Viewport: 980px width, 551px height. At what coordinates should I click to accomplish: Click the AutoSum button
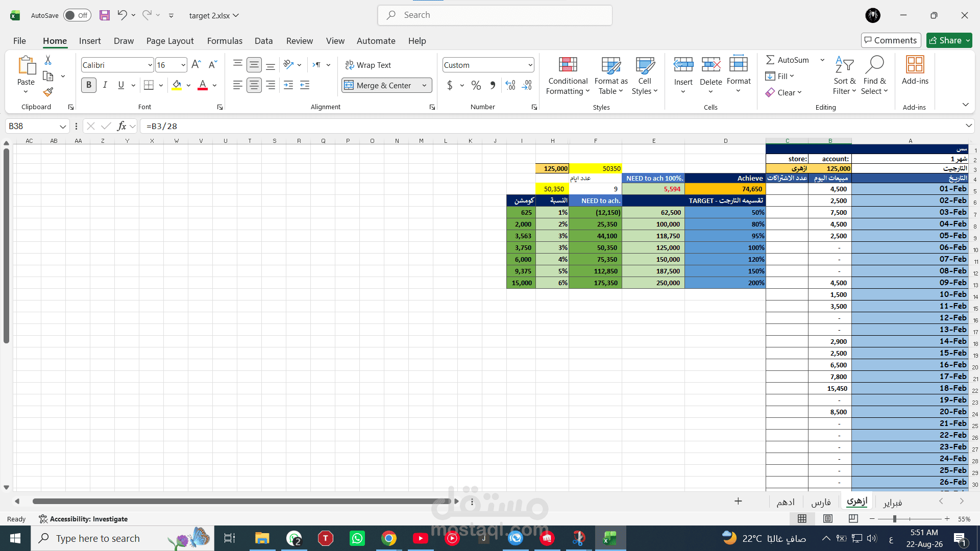[788, 60]
